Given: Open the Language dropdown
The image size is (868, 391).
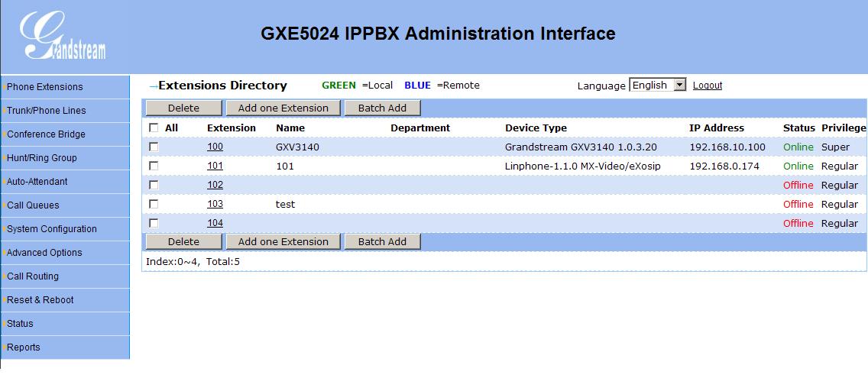Looking at the screenshot, I should pos(658,86).
